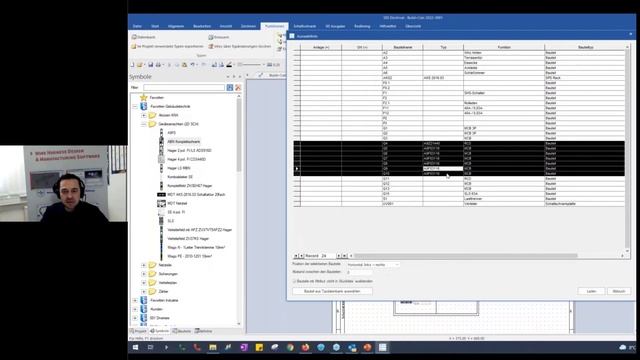Switch to the Schaltschrank ribbon tab
This screenshot has width=640, height=360.
(x=305, y=26)
